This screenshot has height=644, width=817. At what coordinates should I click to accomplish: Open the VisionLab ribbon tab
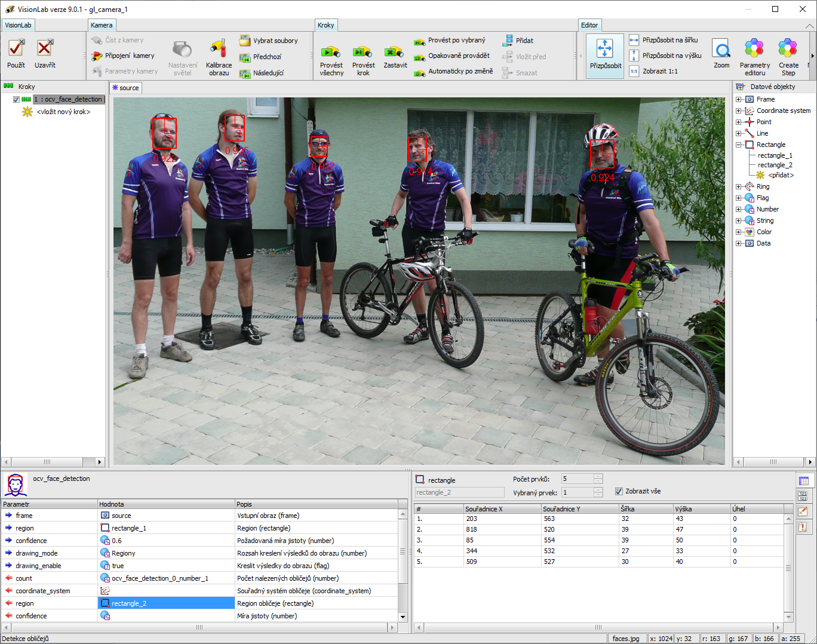pos(18,25)
